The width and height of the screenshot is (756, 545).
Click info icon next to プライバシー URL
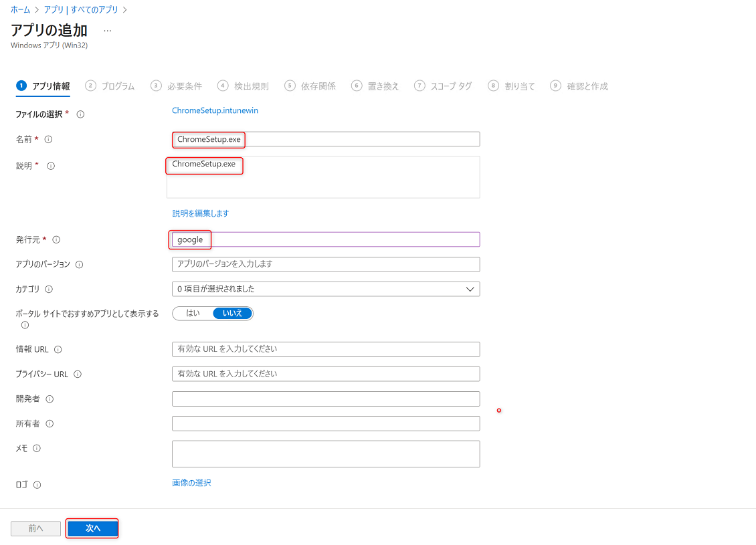pyautogui.click(x=78, y=374)
